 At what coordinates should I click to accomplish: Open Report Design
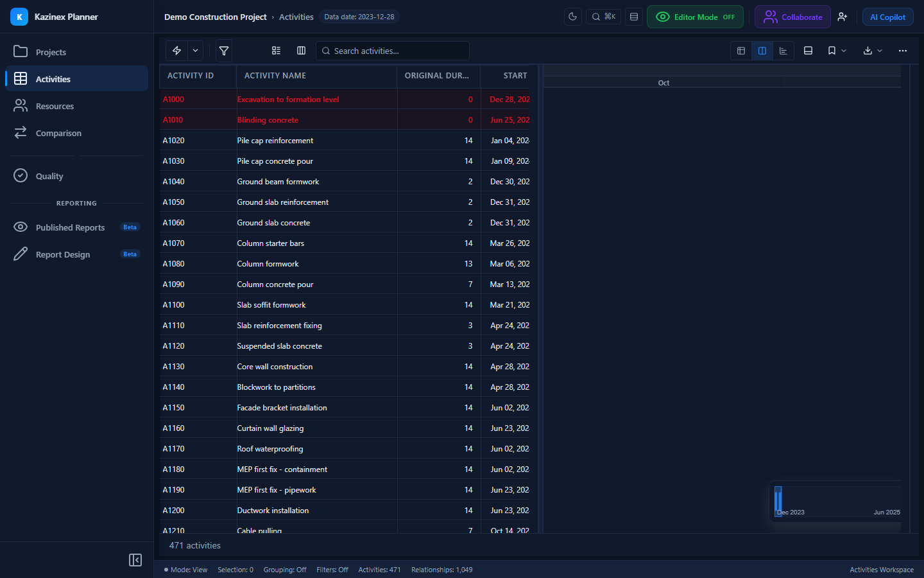76,254
